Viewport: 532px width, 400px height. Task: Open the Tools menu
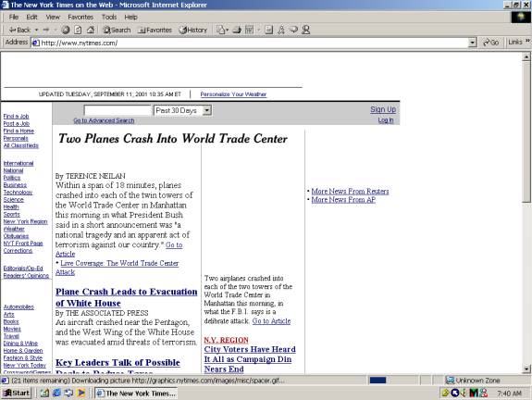109,17
